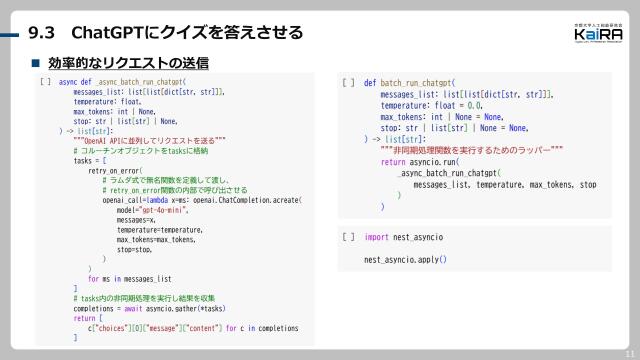The height and width of the screenshot is (360, 640).
Task: Click the slide page number 11
Action: [x=630, y=354]
